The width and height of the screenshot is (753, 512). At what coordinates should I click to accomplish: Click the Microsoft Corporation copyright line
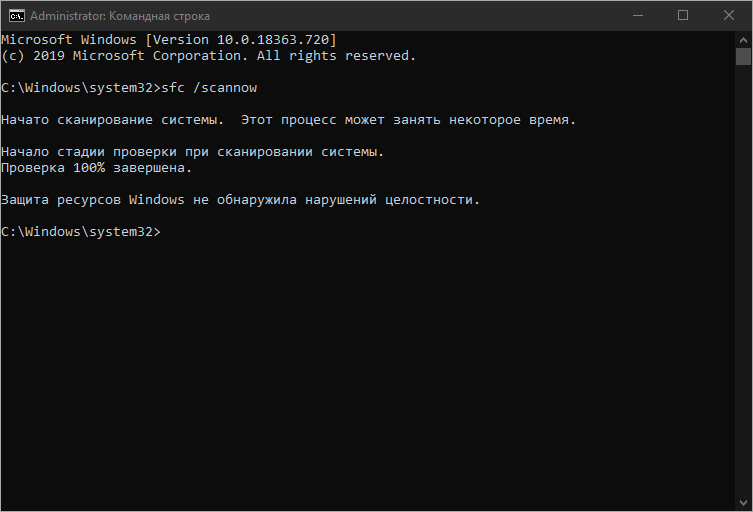pyautogui.click(x=208, y=56)
